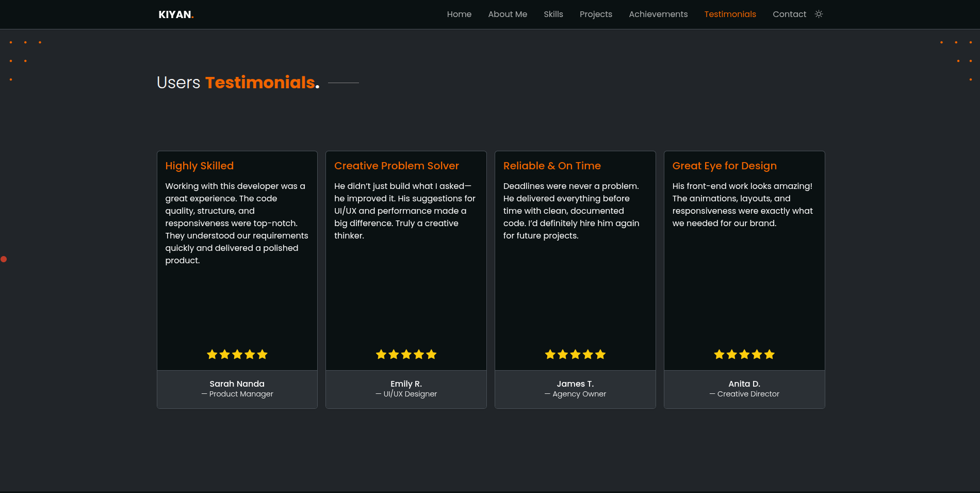Click the Great Eye for Design heading
Image resolution: width=980 pixels, height=493 pixels.
click(x=724, y=166)
